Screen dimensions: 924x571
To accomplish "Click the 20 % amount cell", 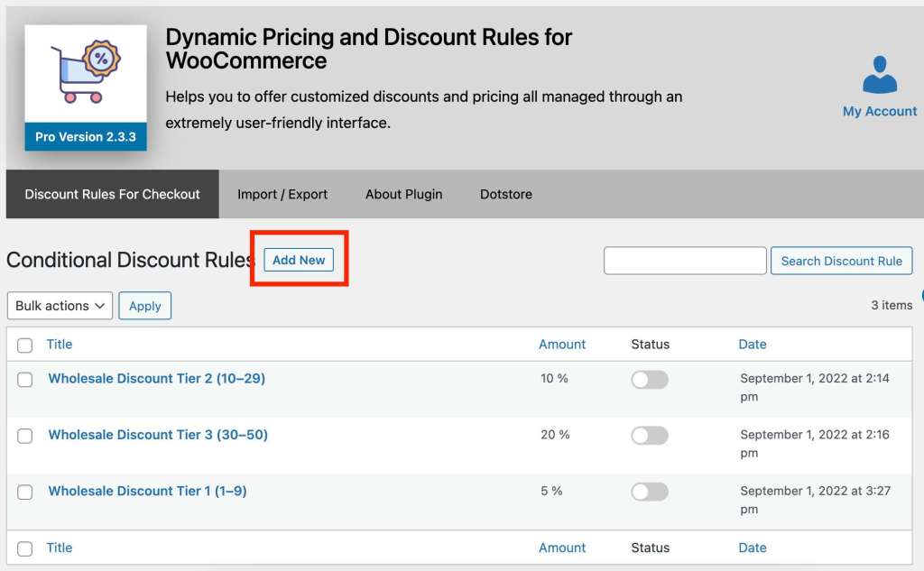I will click(555, 435).
